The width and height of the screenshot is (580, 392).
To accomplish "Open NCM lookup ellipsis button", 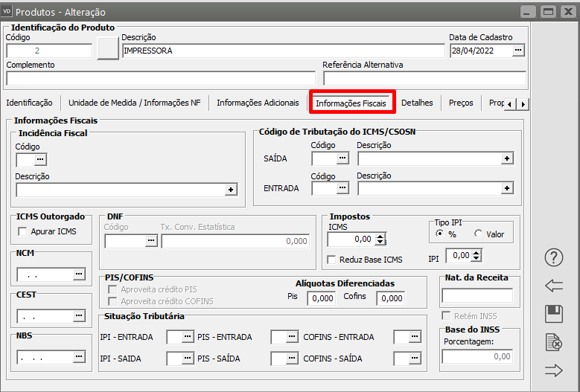I will pos(79,274).
